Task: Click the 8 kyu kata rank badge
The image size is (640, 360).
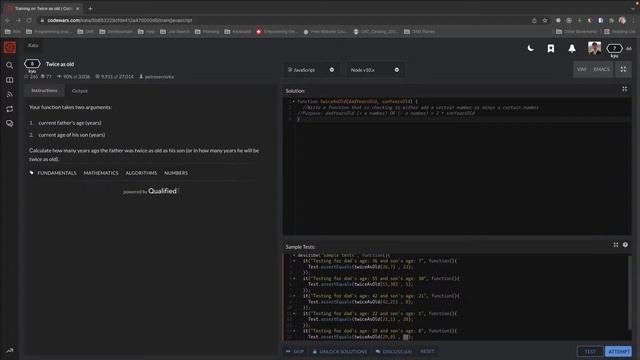Action: [x=32, y=64]
